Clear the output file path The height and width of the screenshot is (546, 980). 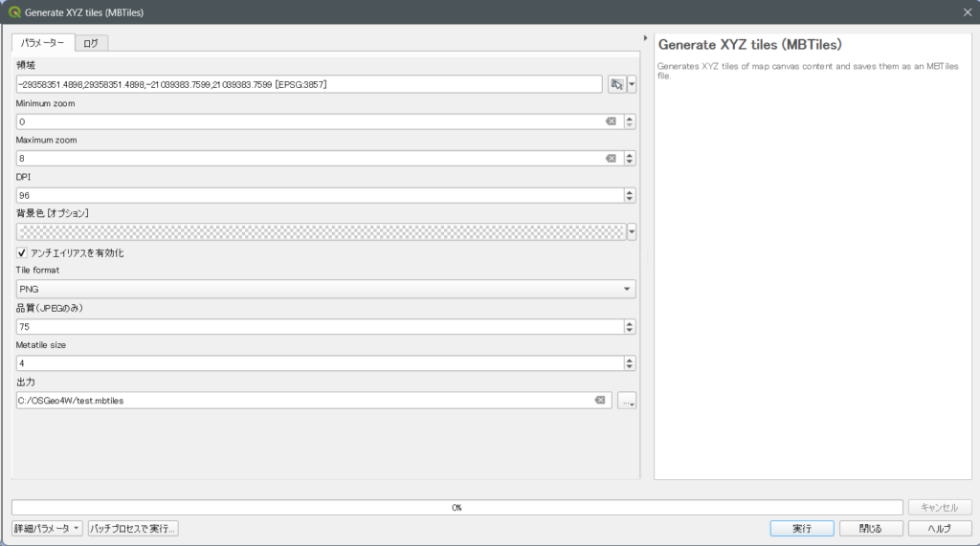(600, 400)
